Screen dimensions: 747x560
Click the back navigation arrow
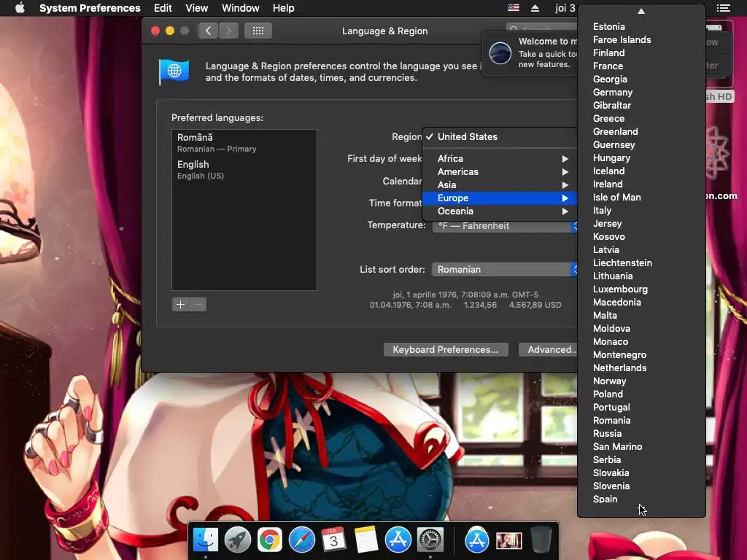tap(208, 31)
